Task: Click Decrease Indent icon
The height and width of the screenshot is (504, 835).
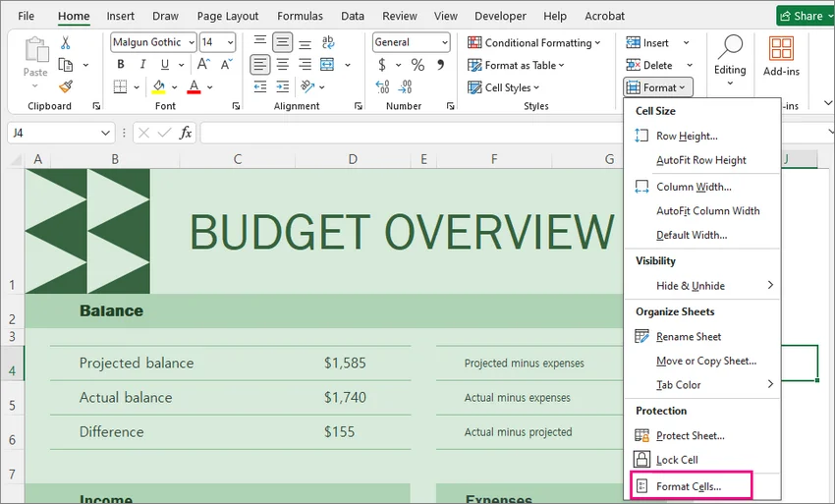Action: [260, 86]
